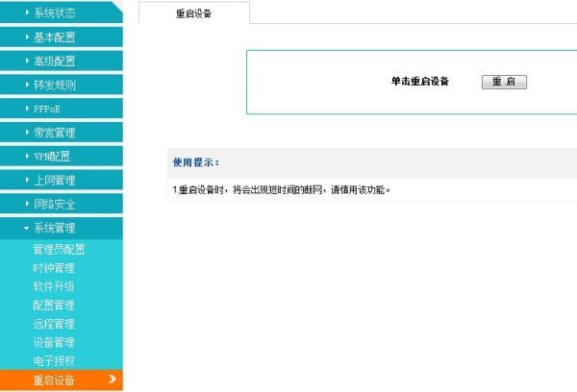Screen dimensions: 577x392
Task: Click the hint text about 断网
Action: [281, 189]
